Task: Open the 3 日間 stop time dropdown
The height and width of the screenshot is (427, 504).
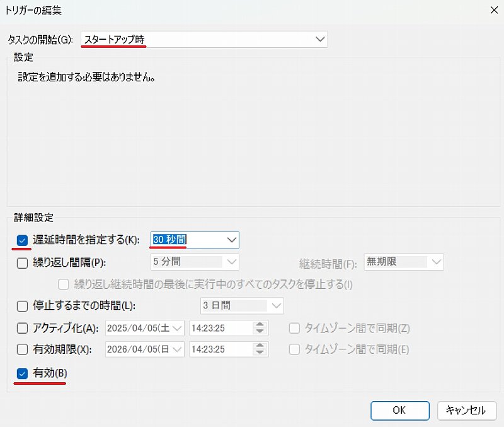Action: [x=242, y=305]
